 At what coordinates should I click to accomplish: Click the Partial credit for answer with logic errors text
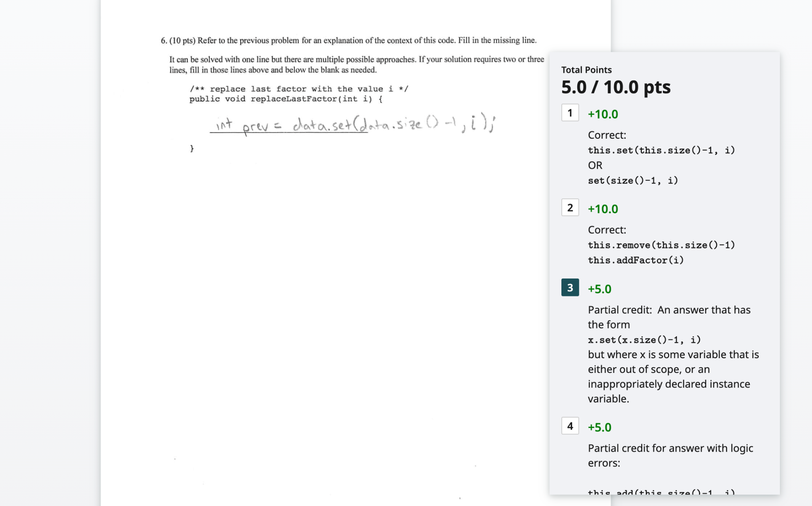point(670,455)
